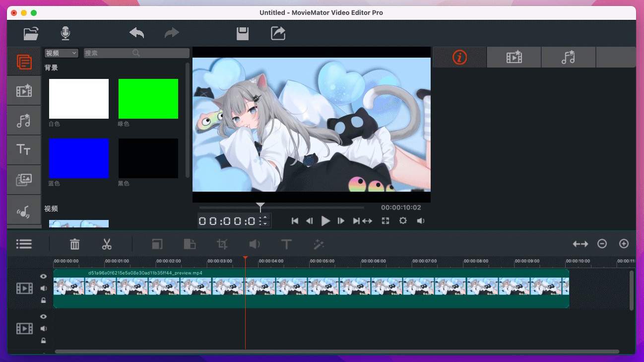The height and width of the screenshot is (362, 644).
Task: Save project with floppy disk icon
Action: [x=242, y=33]
